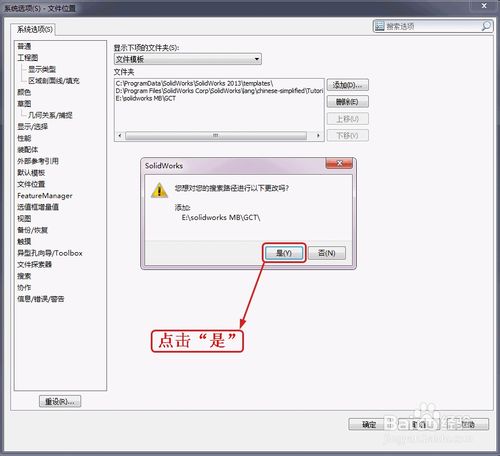Screen dimensions: 500x456
Task: Select 搜索 in the options tree
Action: point(24,276)
